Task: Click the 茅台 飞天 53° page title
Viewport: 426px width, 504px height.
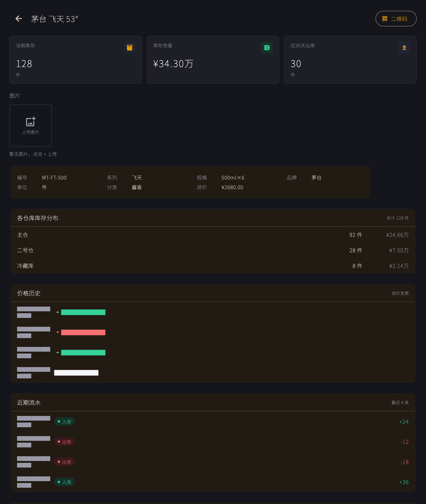Action: point(55,19)
